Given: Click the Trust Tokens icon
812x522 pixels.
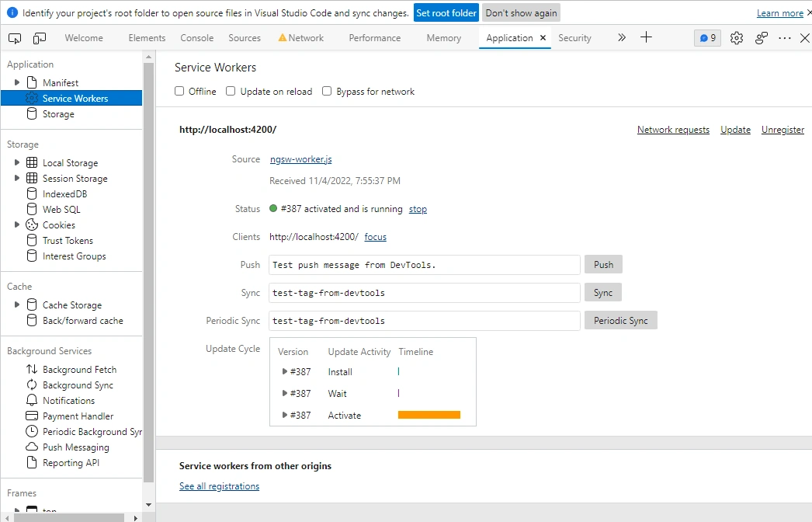Looking at the screenshot, I should (x=32, y=241).
